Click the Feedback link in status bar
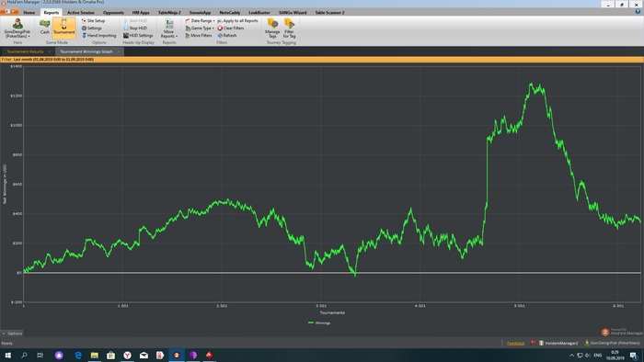This screenshot has height=362, width=644. [515, 343]
